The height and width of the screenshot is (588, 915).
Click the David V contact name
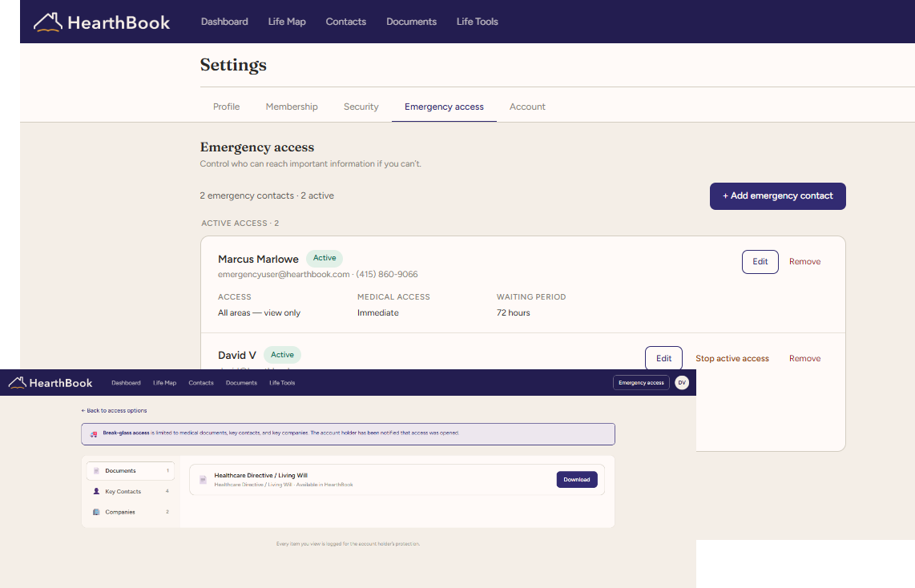pos(237,355)
